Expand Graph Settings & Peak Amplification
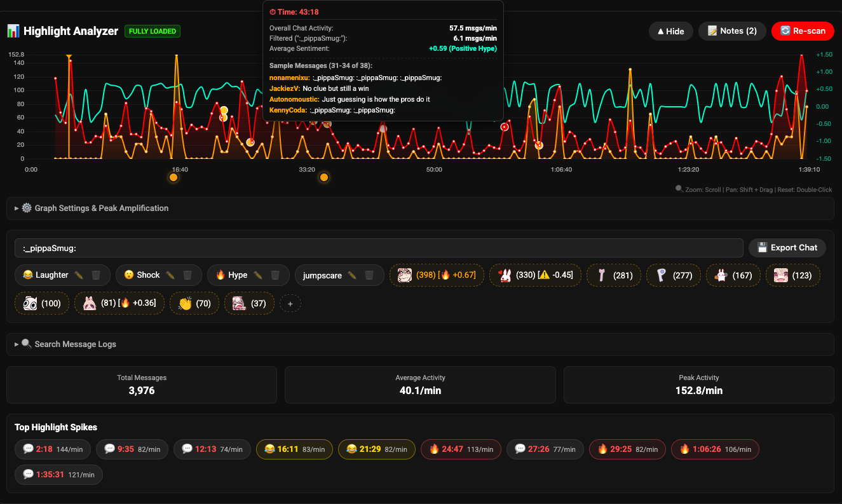 click(420, 208)
